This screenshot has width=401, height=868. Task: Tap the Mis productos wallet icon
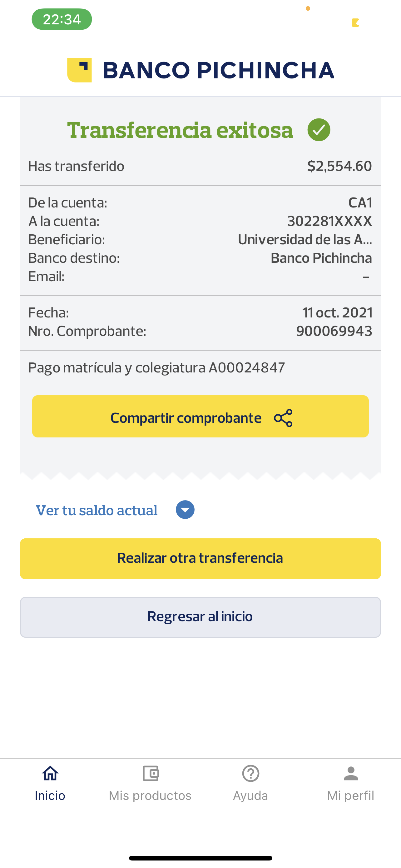[151, 773]
